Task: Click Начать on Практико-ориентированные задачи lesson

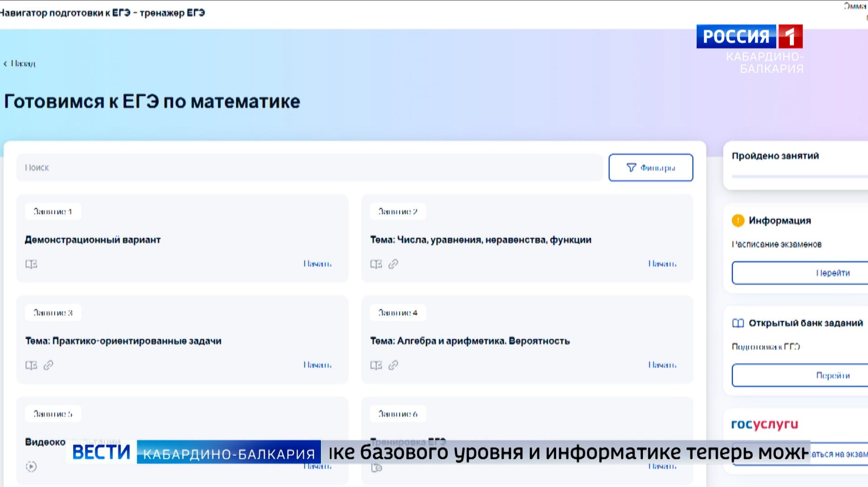Action: [x=317, y=365]
